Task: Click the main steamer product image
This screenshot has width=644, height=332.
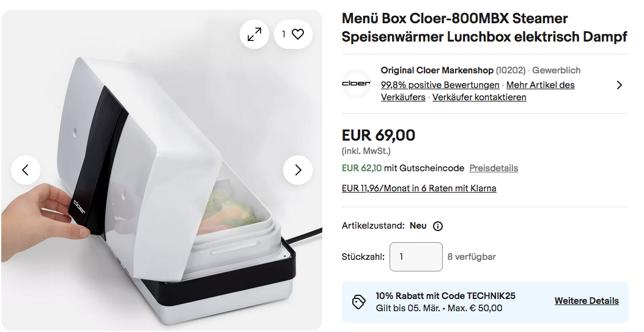Action: pos(161,170)
